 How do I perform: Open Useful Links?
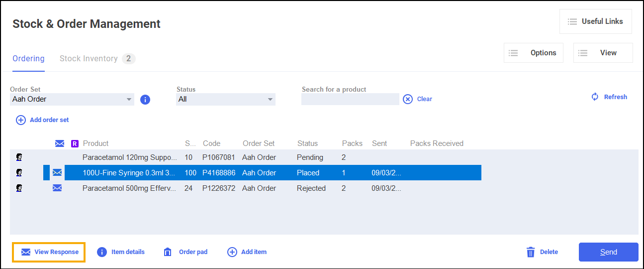tap(595, 21)
